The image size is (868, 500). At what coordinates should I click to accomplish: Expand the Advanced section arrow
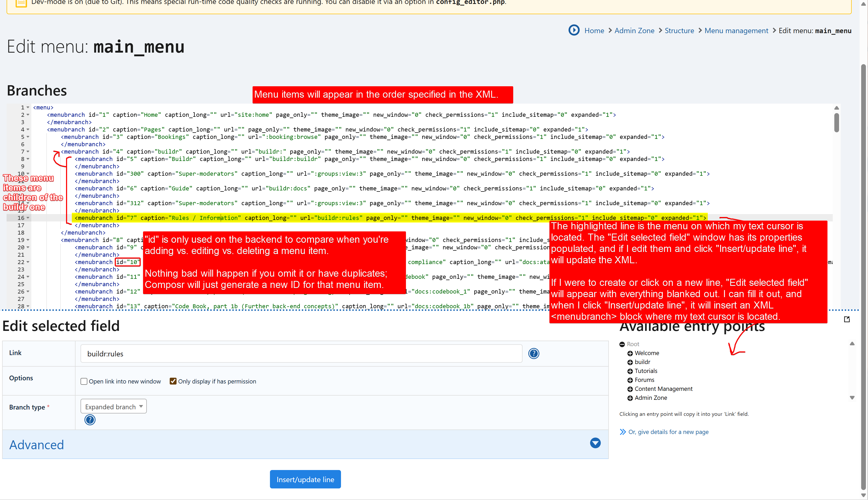(595, 443)
